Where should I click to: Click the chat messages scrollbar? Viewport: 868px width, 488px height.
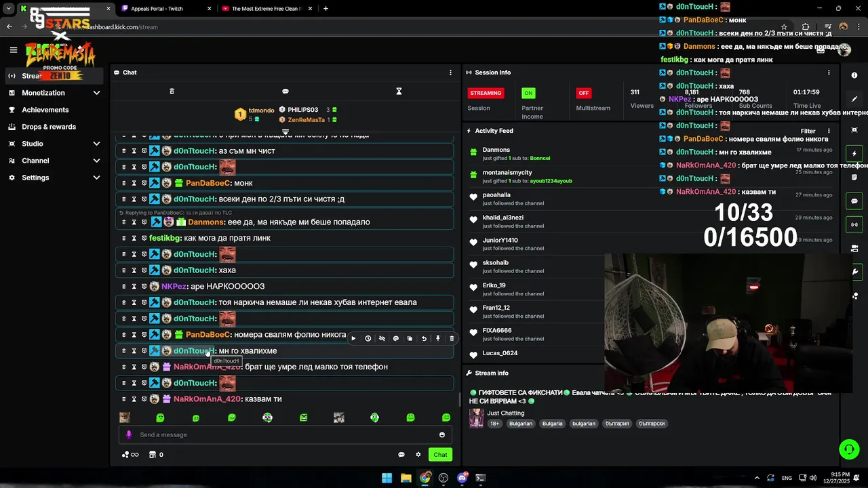click(x=459, y=399)
